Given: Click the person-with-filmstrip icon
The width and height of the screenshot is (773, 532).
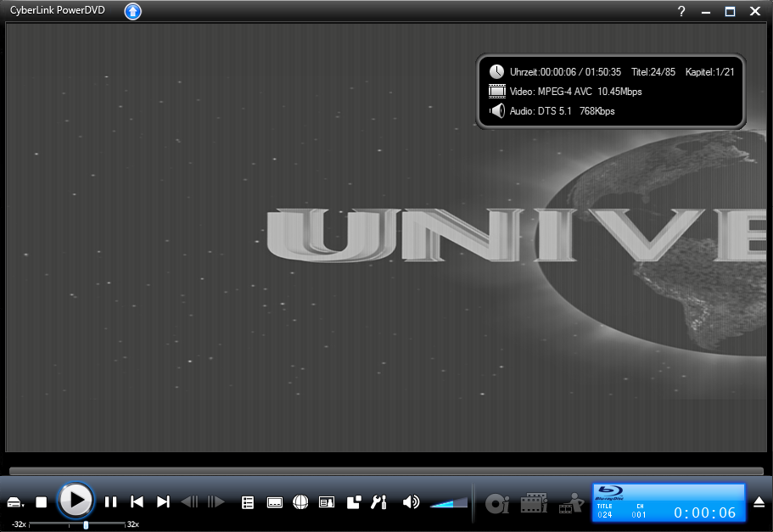Looking at the screenshot, I should point(571,503).
